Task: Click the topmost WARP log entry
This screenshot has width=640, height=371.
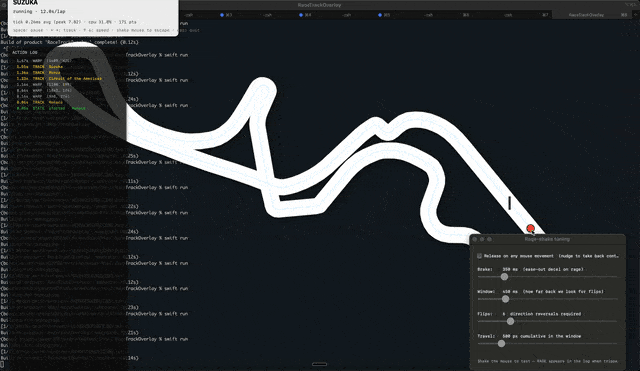Action: click(44, 60)
